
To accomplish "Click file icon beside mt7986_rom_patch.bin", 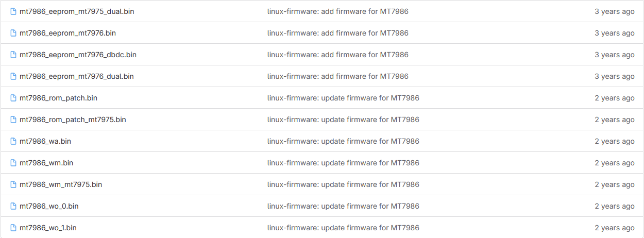I will [14, 98].
